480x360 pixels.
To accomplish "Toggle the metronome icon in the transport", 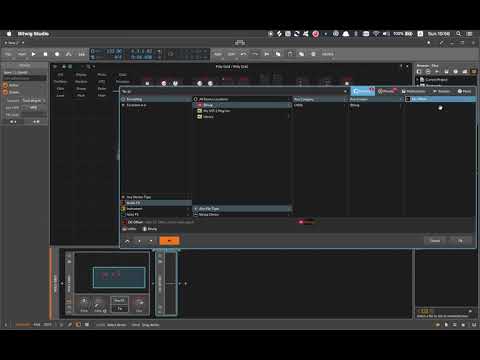I will tap(69, 54).
